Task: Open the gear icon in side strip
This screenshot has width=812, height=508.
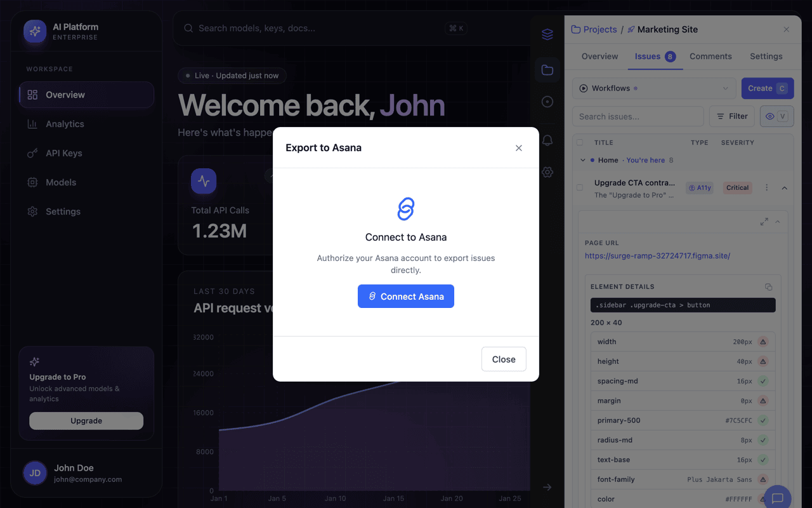Action: coord(547,172)
